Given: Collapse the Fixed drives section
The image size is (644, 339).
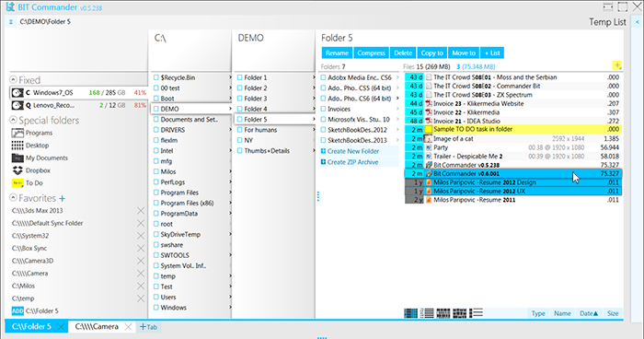Looking at the screenshot, I should [13, 80].
